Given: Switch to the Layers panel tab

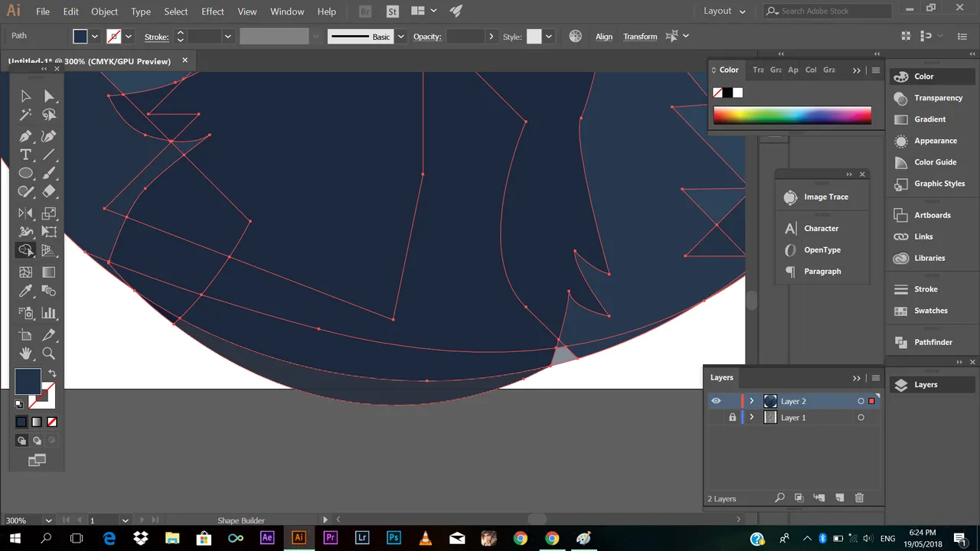Looking at the screenshot, I should pos(721,377).
